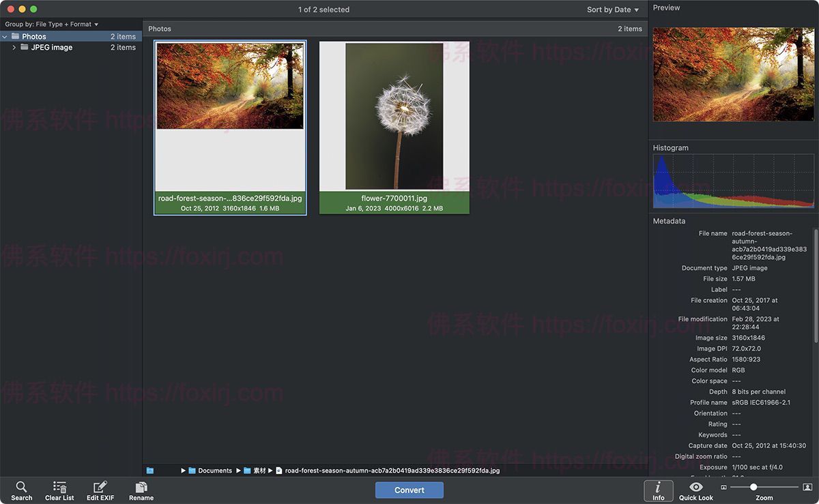Collapse the Photos group in sidebar

4,35
